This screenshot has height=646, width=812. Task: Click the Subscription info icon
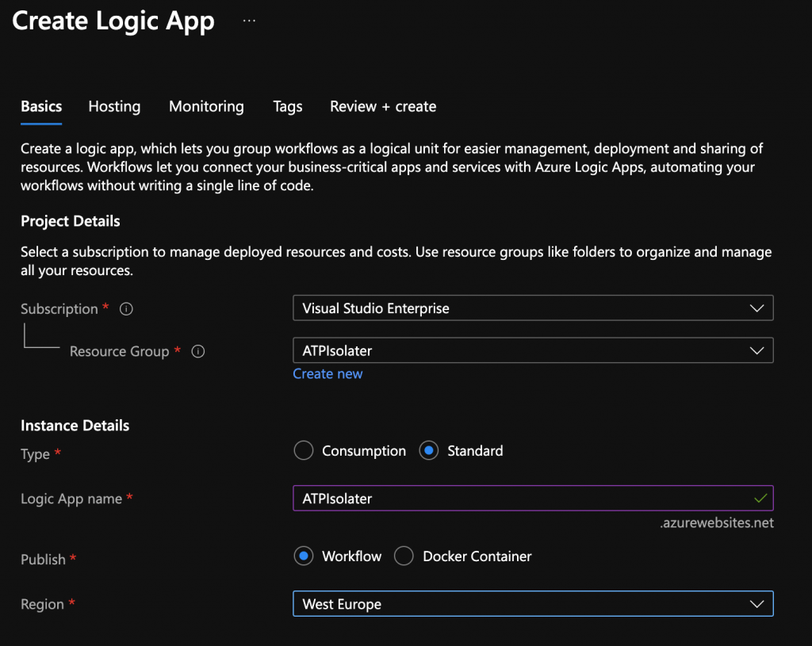point(125,309)
